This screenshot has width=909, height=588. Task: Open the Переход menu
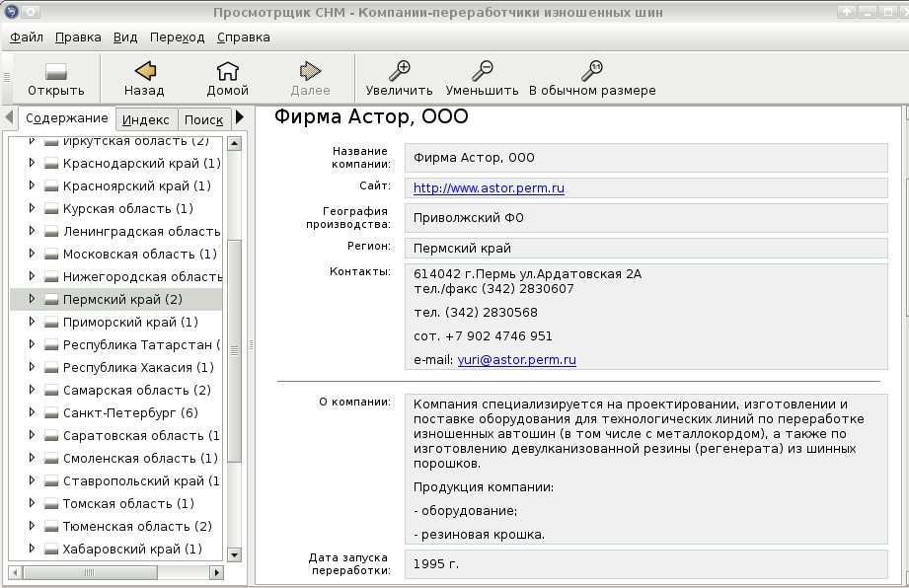pos(178,37)
